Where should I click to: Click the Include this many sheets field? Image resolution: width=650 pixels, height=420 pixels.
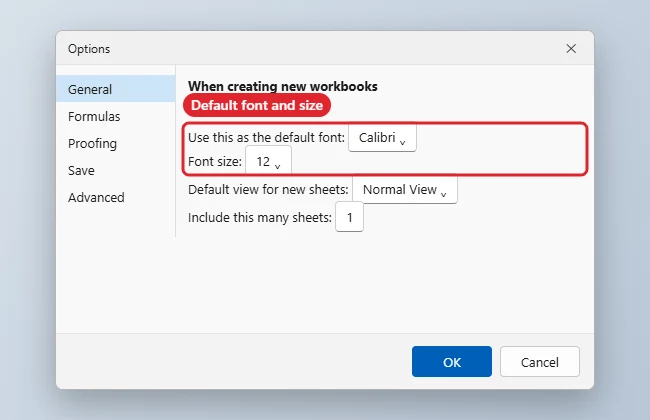(x=349, y=217)
